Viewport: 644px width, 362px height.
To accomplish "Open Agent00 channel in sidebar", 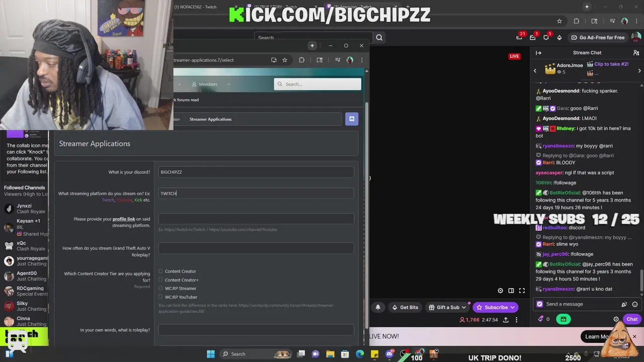I will coord(24,276).
